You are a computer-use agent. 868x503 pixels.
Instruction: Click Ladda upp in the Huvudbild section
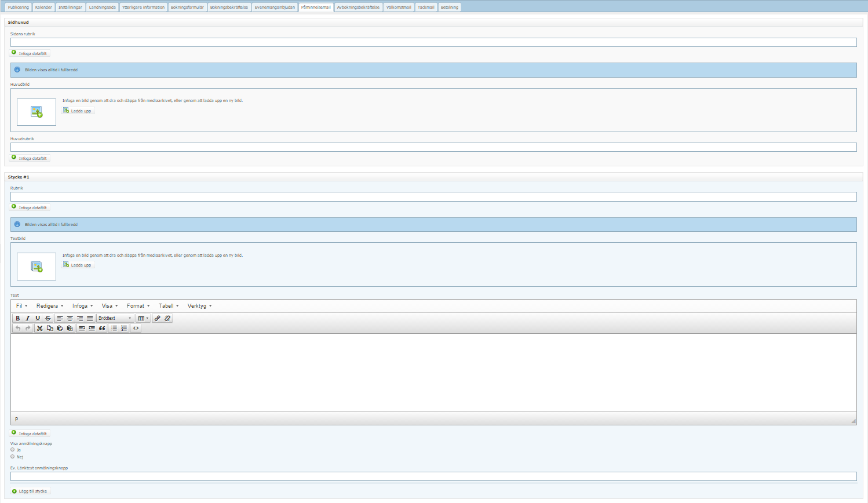(x=78, y=111)
